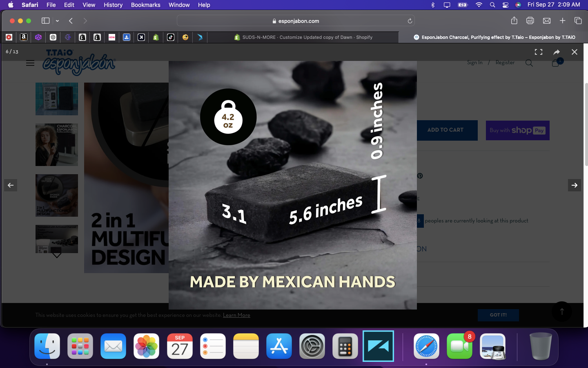Open the Safari Share button

tap(514, 21)
